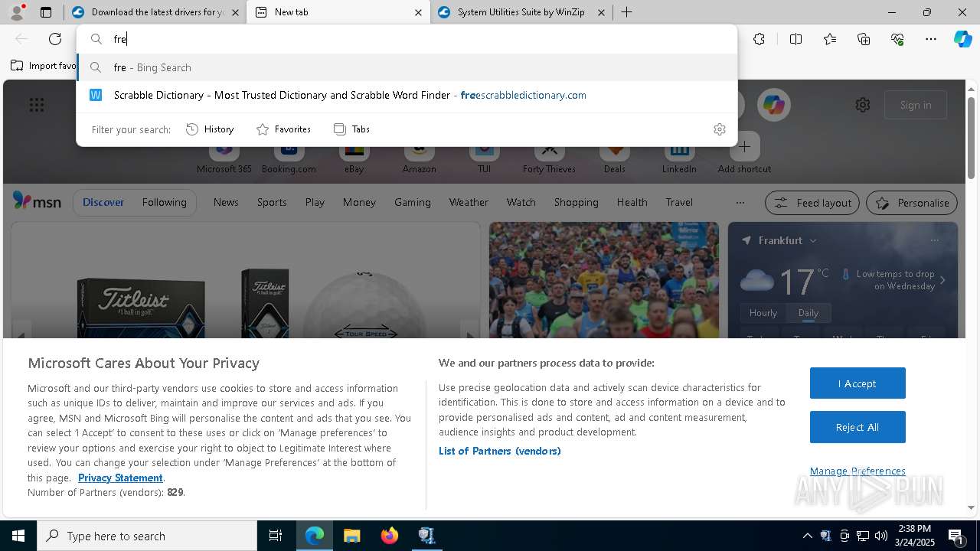Launch Firefox from taskbar
Viewport: 980px width, 551px height.
coord(389,536)
